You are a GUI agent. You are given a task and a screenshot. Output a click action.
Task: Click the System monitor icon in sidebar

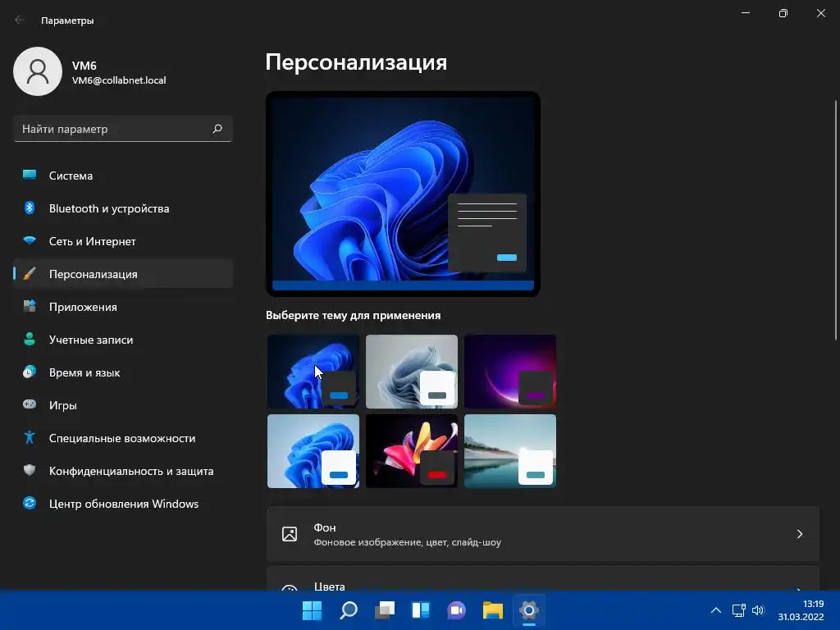coord(30,176)
